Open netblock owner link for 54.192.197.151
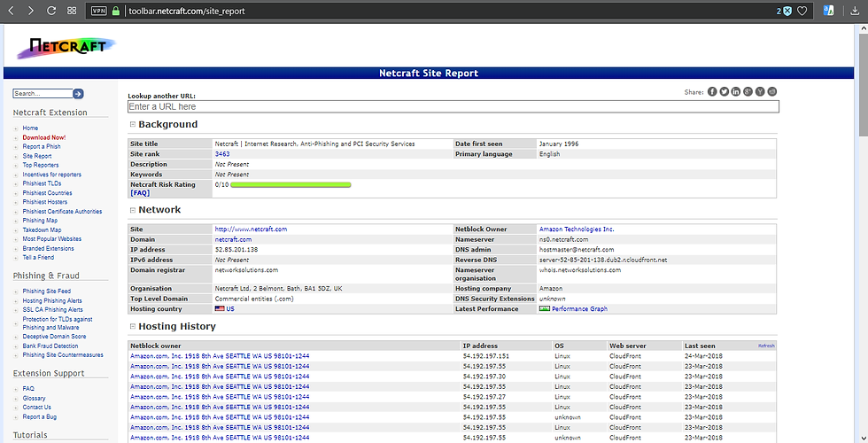The image size is (868, 443). pyautogui.click(x=220, y=356)
